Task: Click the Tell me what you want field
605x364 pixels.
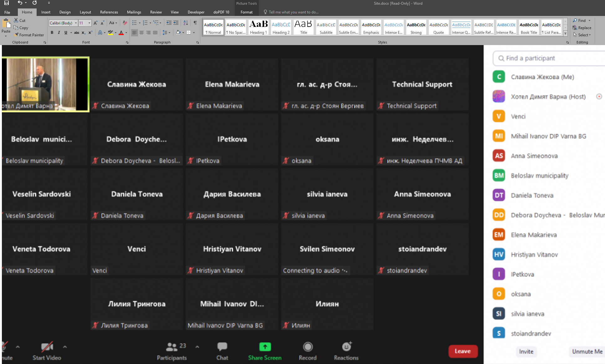Action: click(294, 12)
